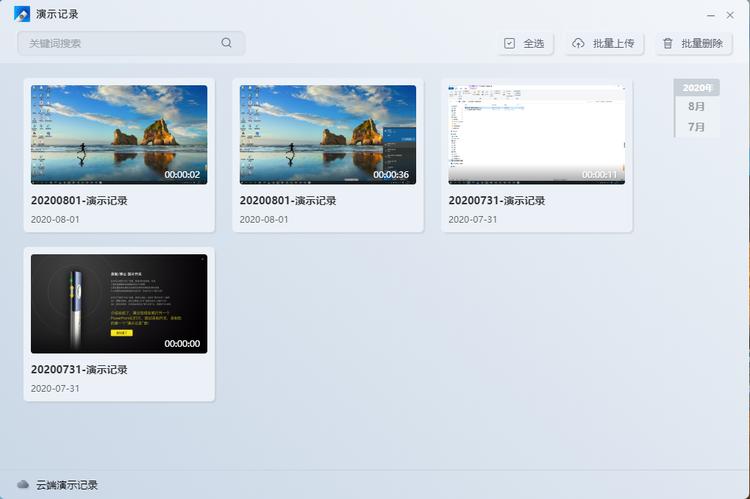Open the 云端演示记录 cloud records link

tap(66, 485)
